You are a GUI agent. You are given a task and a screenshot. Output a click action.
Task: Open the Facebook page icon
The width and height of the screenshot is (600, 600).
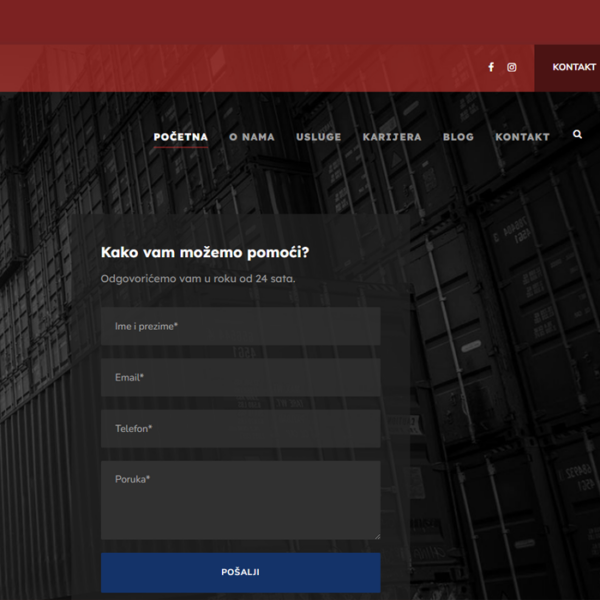(x=491, y=67)
